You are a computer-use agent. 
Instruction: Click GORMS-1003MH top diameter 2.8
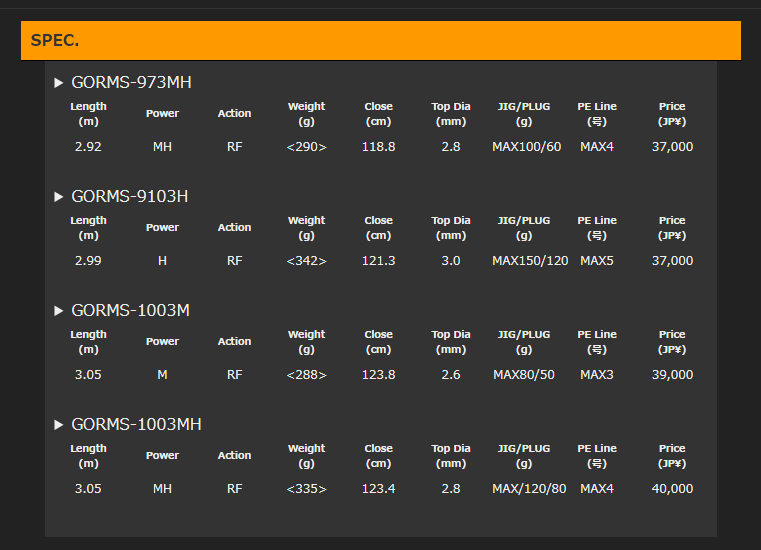point(451,489)
